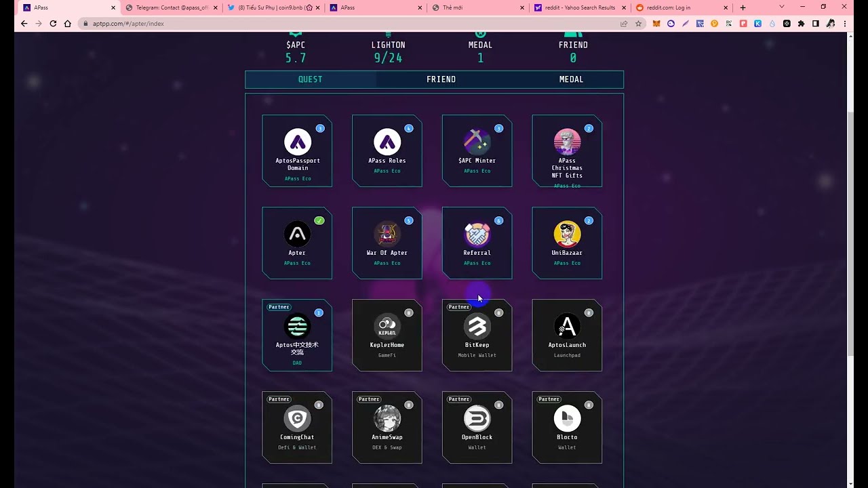Click the share page icon in address bar
Image resolution: width=868 pixels, height=488 pixels.
pos(624,23)
